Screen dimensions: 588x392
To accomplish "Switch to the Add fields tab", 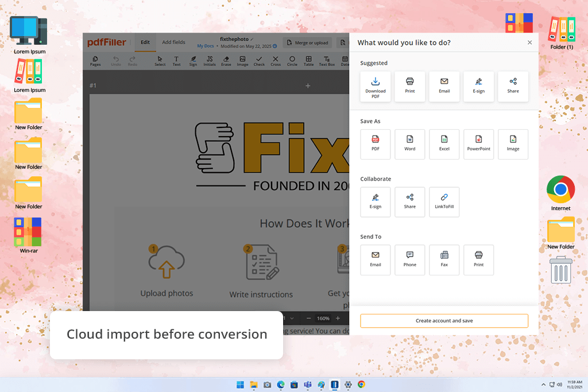I will (173, 42).
